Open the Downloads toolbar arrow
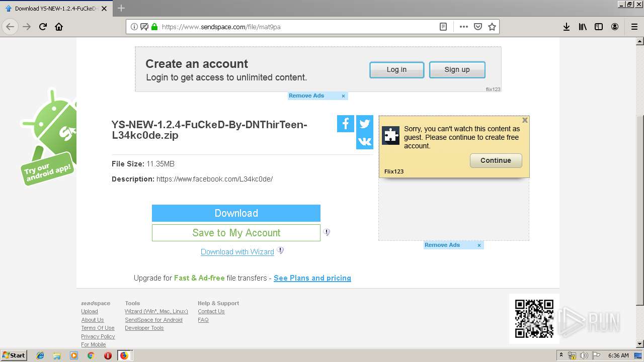 pyautogui.click(x=567, y=27)
